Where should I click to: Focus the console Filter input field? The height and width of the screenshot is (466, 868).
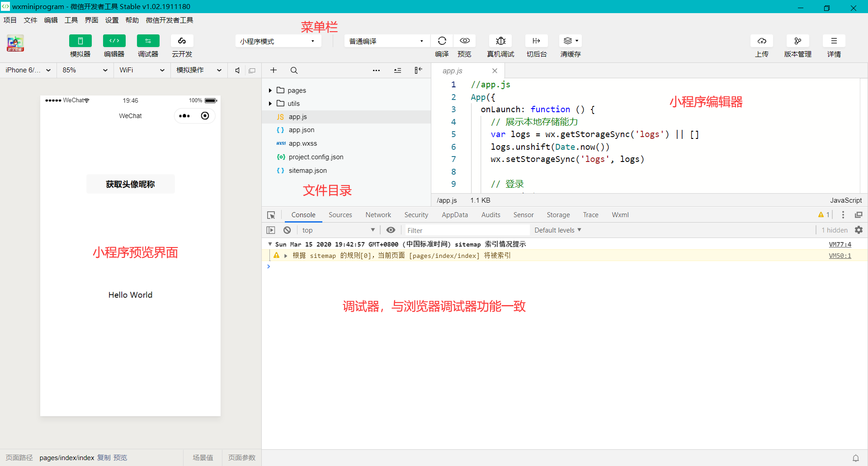467,230
